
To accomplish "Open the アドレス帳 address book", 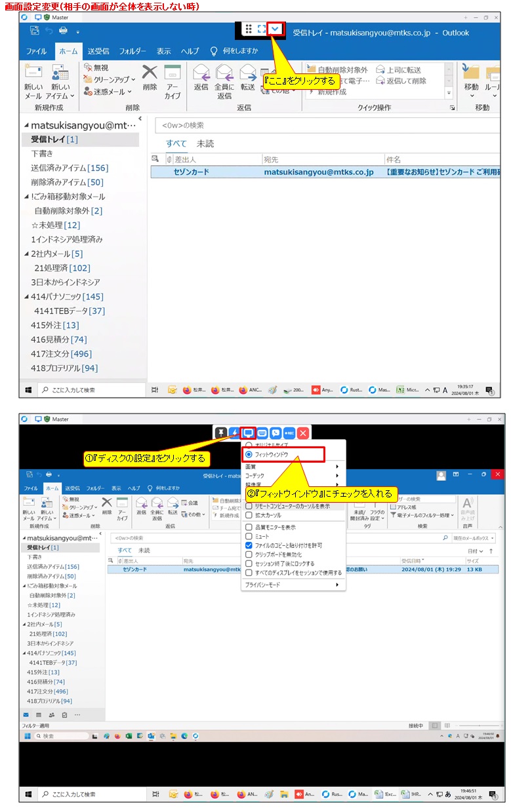I will [x=402, y=507].
